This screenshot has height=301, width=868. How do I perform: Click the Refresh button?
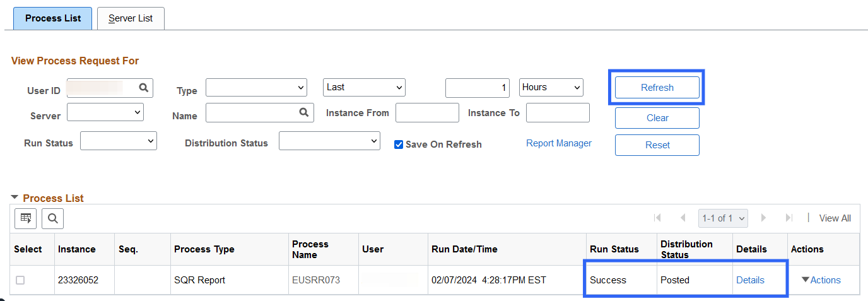point(657,88)
